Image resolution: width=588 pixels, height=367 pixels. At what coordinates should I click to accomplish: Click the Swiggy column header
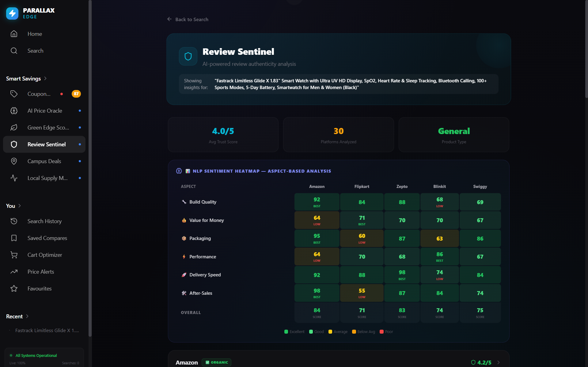(480, 186)
